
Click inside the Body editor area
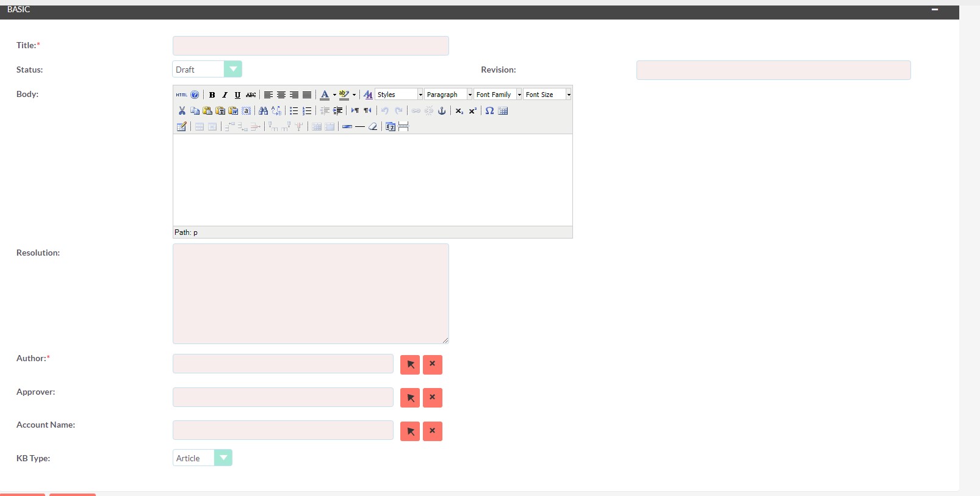[372, 180]
